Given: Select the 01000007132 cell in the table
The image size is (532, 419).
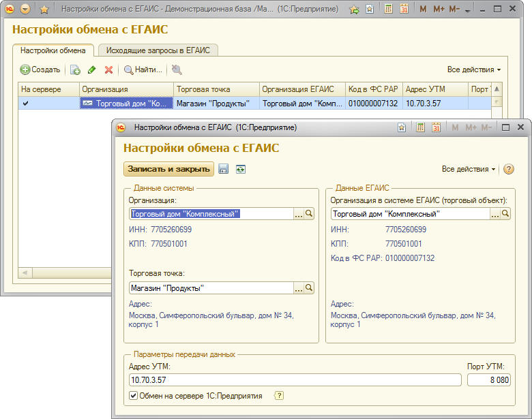Looking at the screenshot, I should (374, 104).
